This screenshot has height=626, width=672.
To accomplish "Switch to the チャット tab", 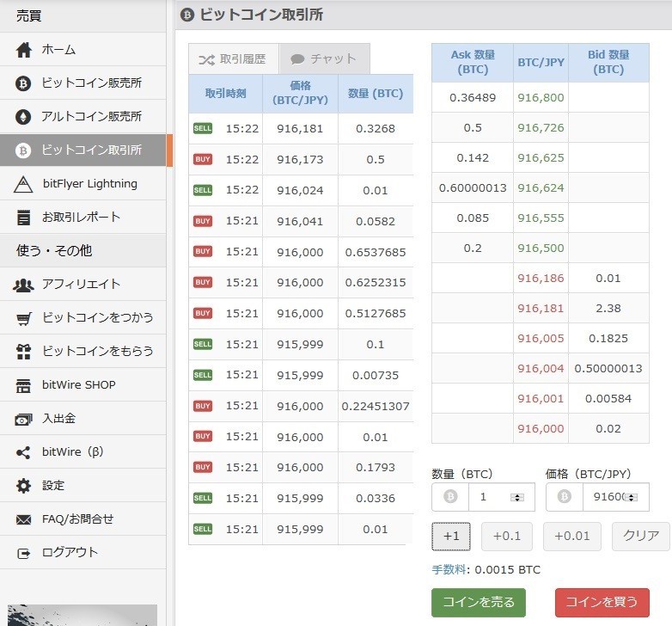I will click(324, 59).
